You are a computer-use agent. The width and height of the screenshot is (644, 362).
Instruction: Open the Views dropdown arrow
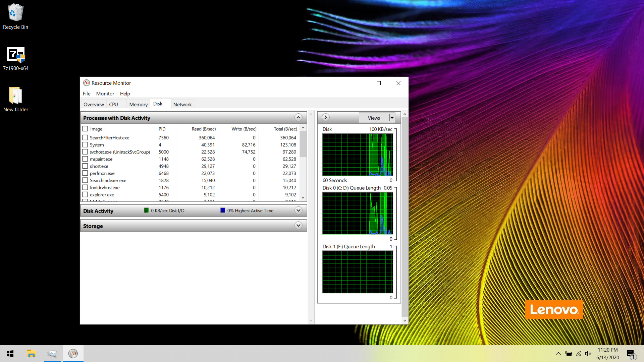point(392,118)
